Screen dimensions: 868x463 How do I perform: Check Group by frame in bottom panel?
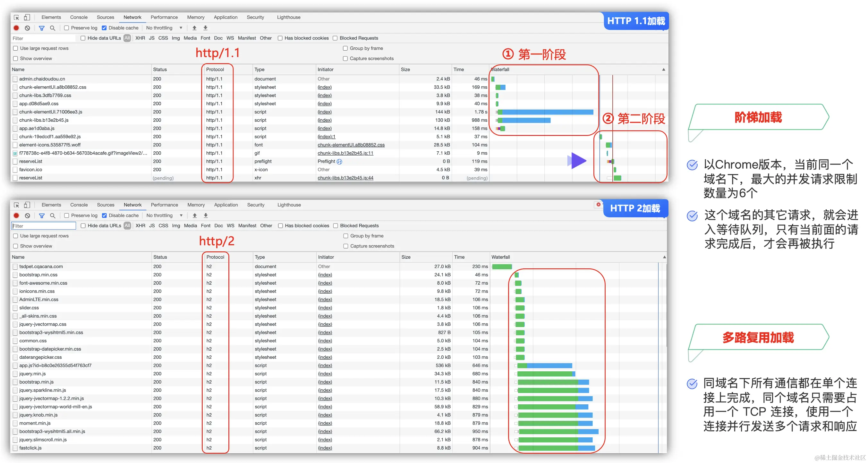pos(346,236)
